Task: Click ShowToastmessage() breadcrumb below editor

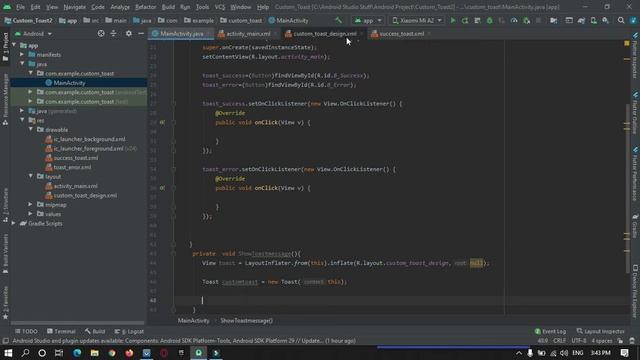Action: click(x=247, y=321)
